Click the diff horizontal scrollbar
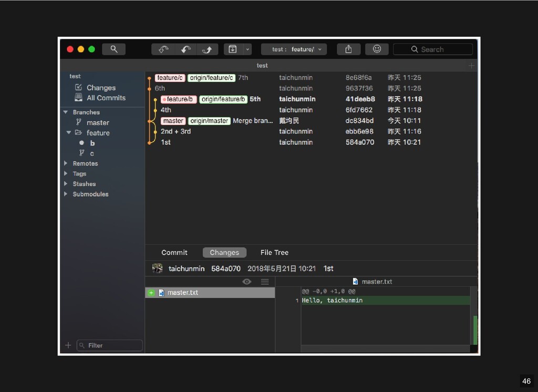Screen dimensions: 538x392 tap(385, 348)
